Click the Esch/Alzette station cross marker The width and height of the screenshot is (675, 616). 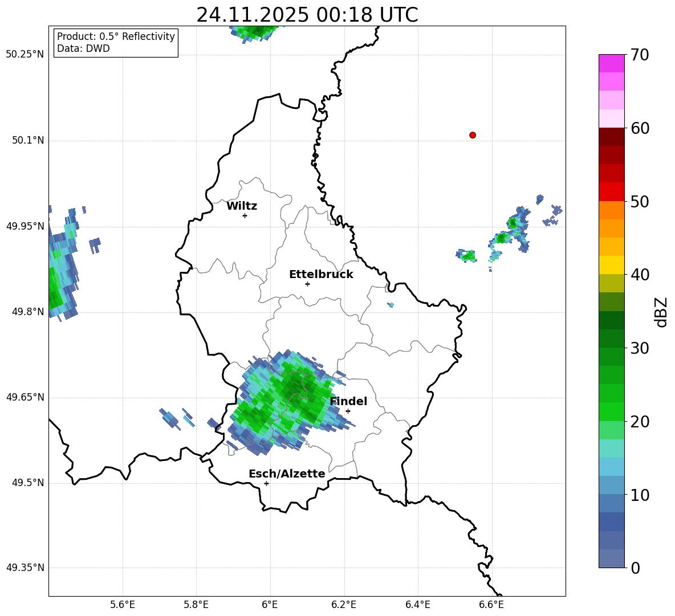coord(266,483)
